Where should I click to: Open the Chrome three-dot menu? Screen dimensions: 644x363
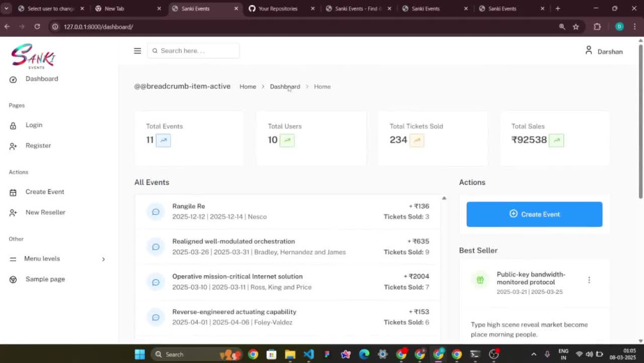(x=634, y=26)
